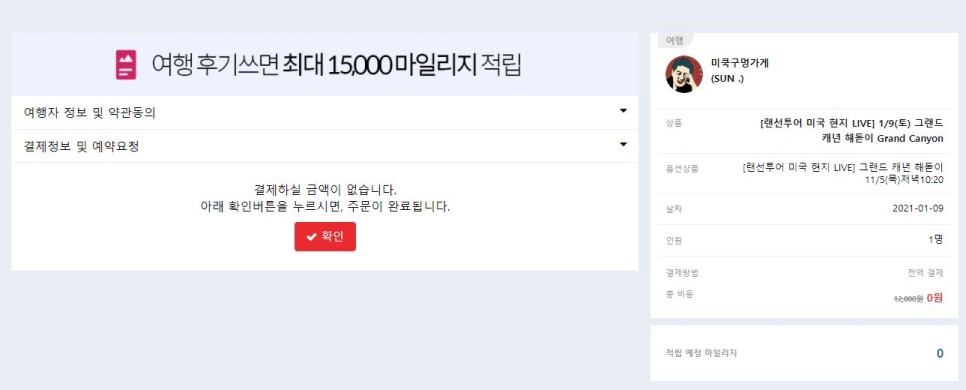Image resolution: width=966 pixels, height=390 pixels.
Task: Click the option product 11/5(목) 저녁10:20 text
Action: (x=904, y=179)
